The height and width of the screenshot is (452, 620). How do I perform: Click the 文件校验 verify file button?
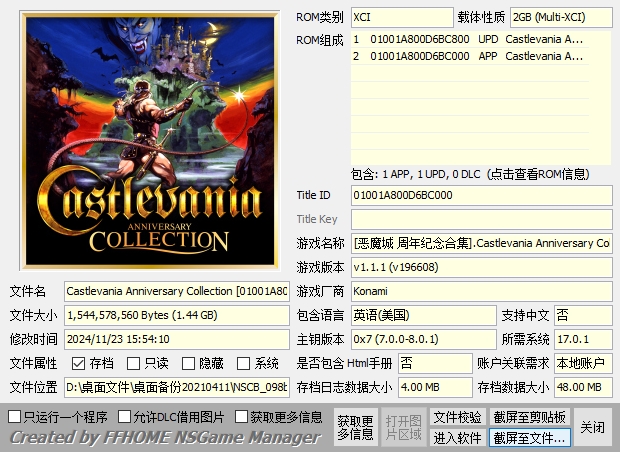457,417
